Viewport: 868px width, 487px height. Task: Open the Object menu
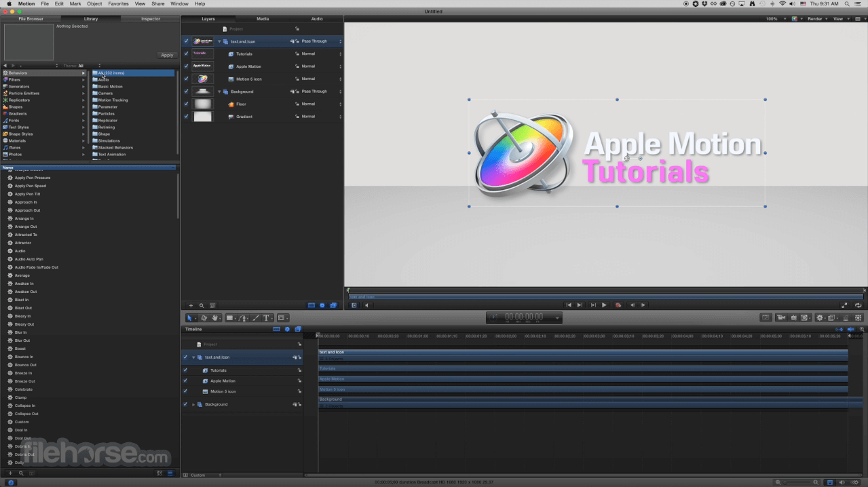(x=94, y=3)
